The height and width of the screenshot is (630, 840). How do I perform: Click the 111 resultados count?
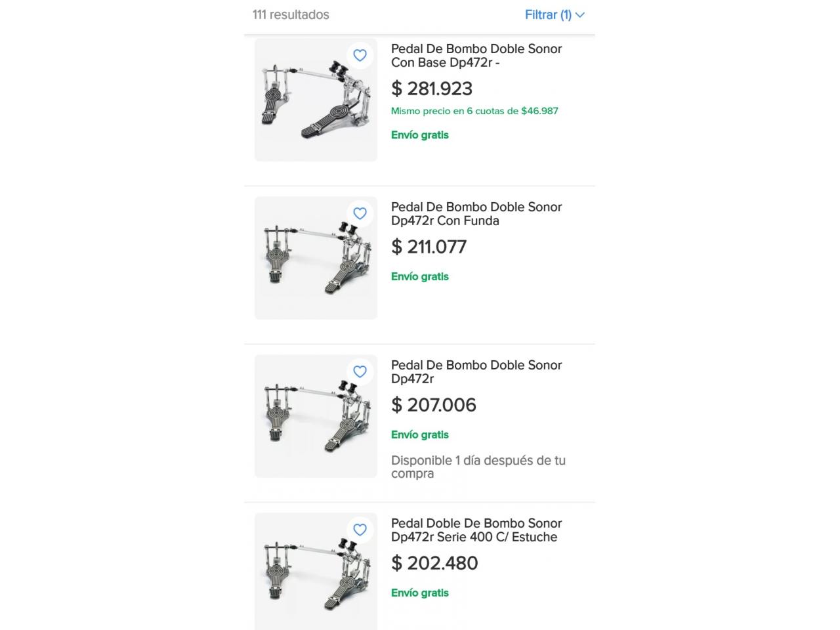click(x=291, y=14)
